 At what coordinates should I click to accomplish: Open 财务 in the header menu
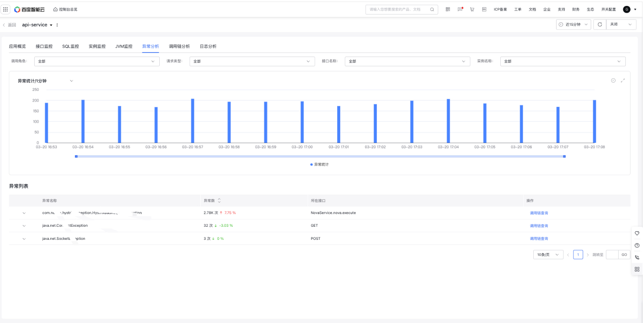click(x=576, y=9)
